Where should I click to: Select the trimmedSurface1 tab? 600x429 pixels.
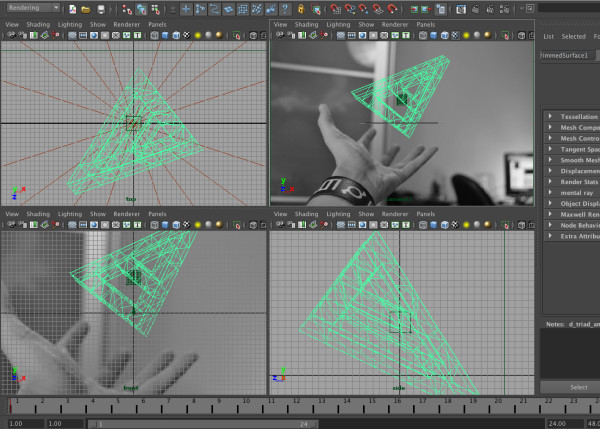point(567,55)
